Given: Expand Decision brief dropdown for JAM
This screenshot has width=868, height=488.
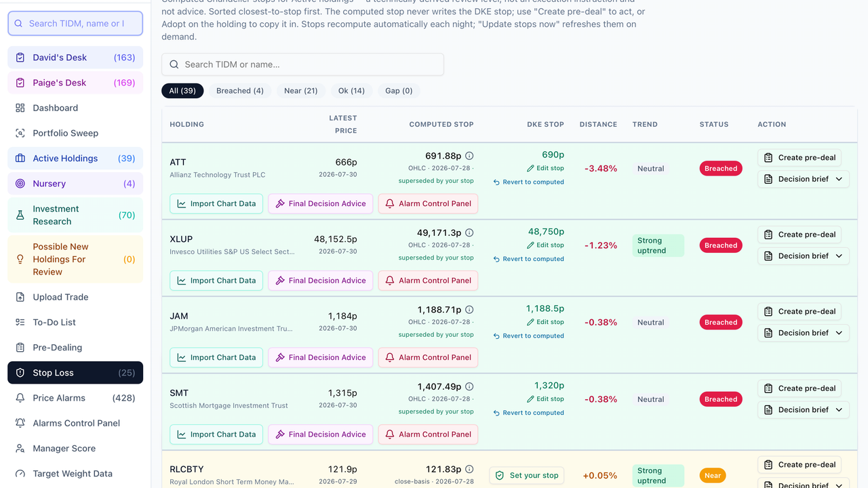Looking at the screenshot, I should [803, 333].
